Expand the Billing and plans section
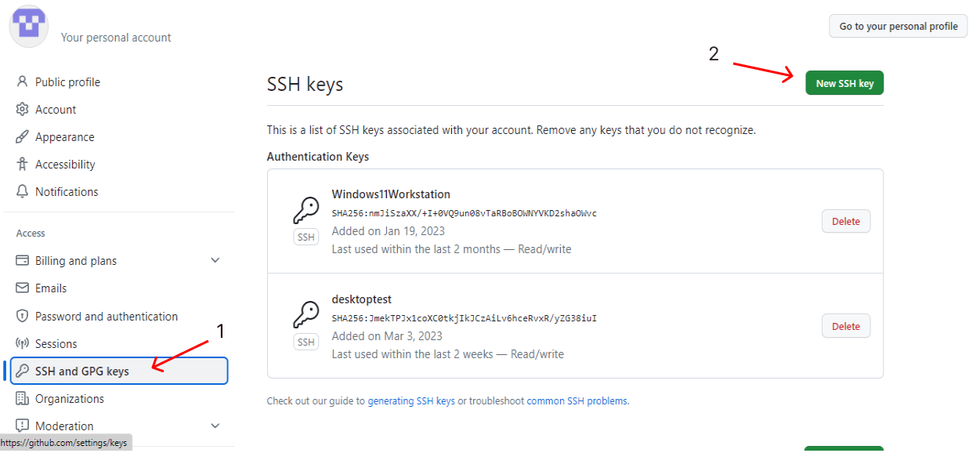 click(x=215, y=260)
